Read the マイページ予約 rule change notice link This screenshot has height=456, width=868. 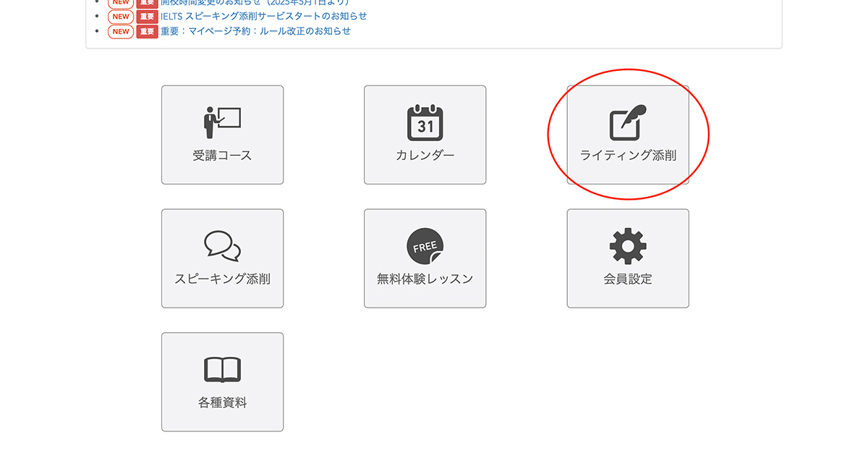click(256, 31)
